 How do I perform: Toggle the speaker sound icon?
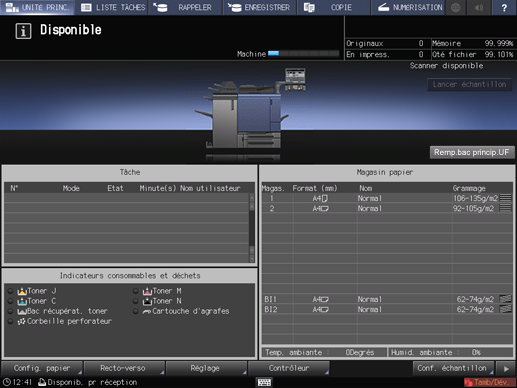(x=479, y=7)
